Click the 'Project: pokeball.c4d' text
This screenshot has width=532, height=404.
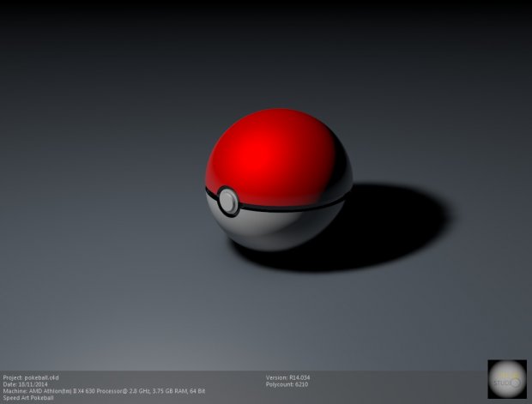pos(31,377)
